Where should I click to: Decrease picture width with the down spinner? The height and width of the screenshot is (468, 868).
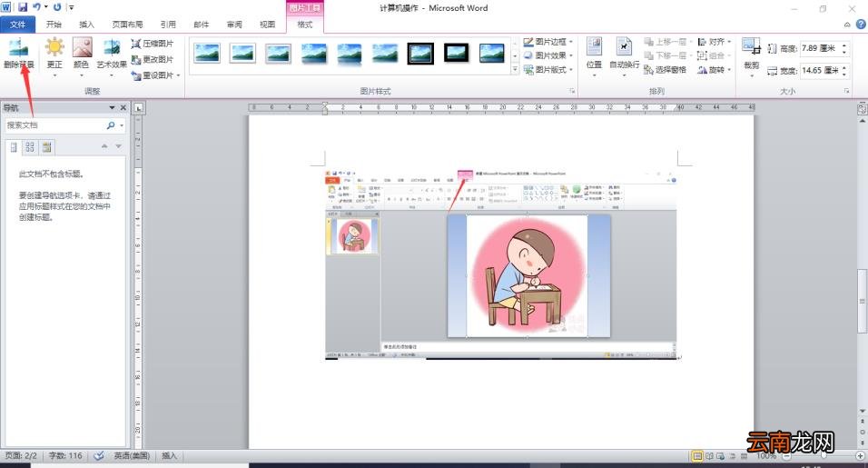[x=844, y=74]
